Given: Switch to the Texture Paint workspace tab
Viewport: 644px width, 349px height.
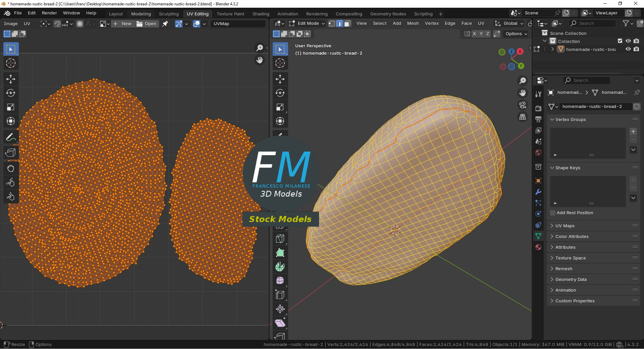Looking at the screenshot, I should [230, 14].
